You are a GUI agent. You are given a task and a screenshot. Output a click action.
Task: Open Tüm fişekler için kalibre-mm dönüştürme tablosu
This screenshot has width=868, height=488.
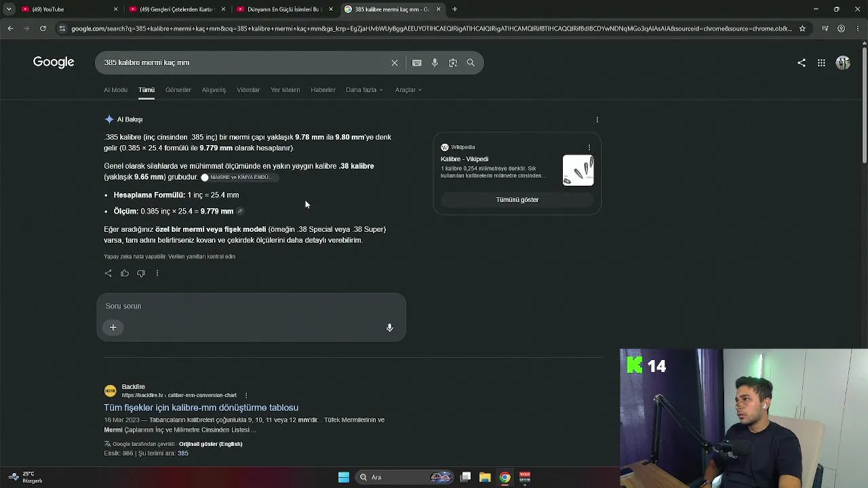tap(201, 408)
